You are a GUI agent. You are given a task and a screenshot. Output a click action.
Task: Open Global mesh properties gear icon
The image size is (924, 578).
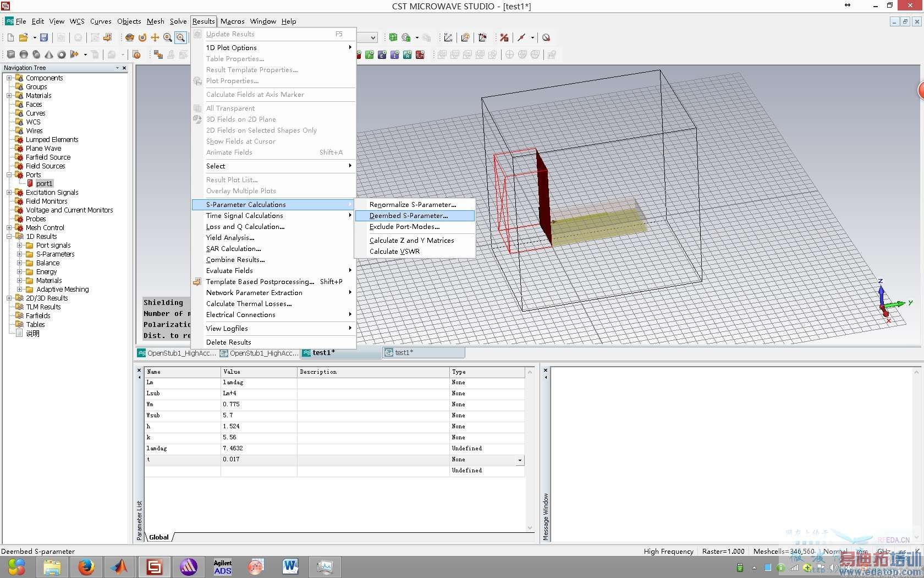click(x=406, y=37)
